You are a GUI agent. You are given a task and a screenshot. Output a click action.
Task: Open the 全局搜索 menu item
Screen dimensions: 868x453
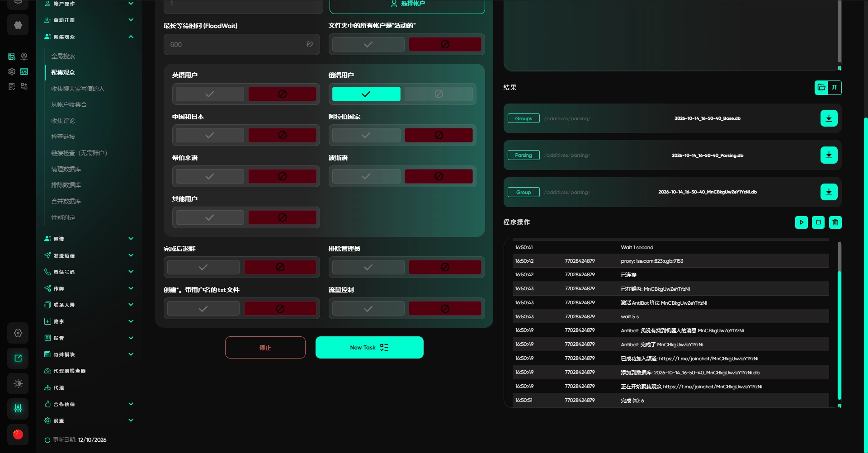63,56
